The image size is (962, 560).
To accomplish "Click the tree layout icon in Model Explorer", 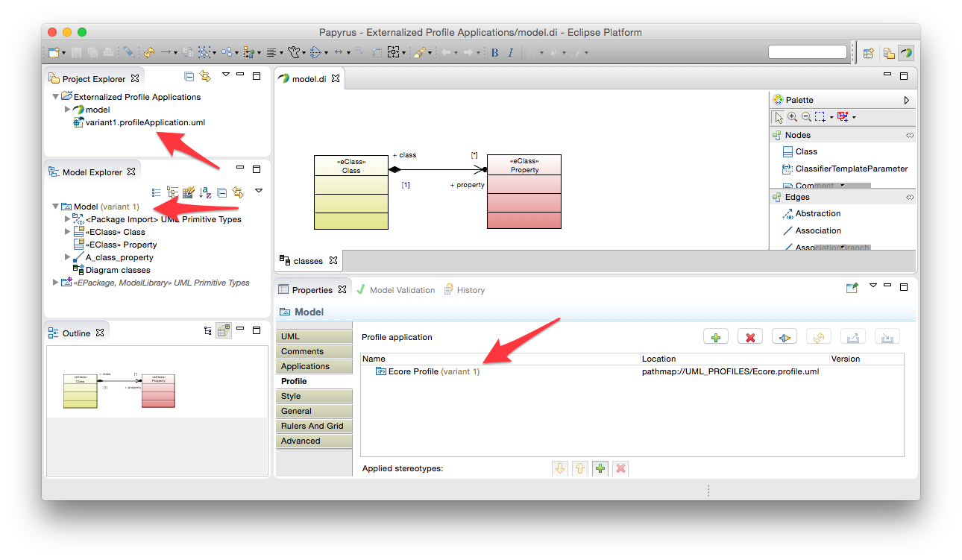I will pyautogui.click(x=172, y=192).
